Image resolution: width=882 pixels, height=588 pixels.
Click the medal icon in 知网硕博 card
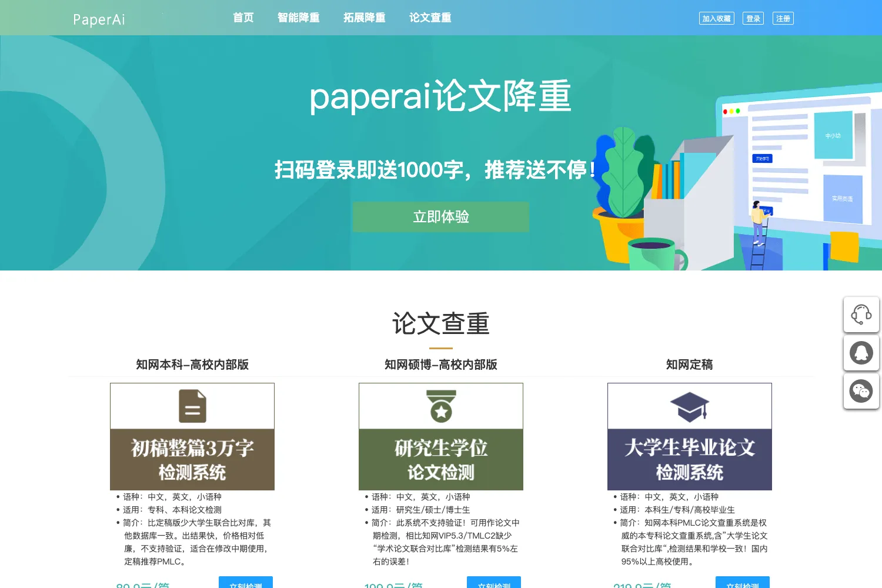coord(441,406)
